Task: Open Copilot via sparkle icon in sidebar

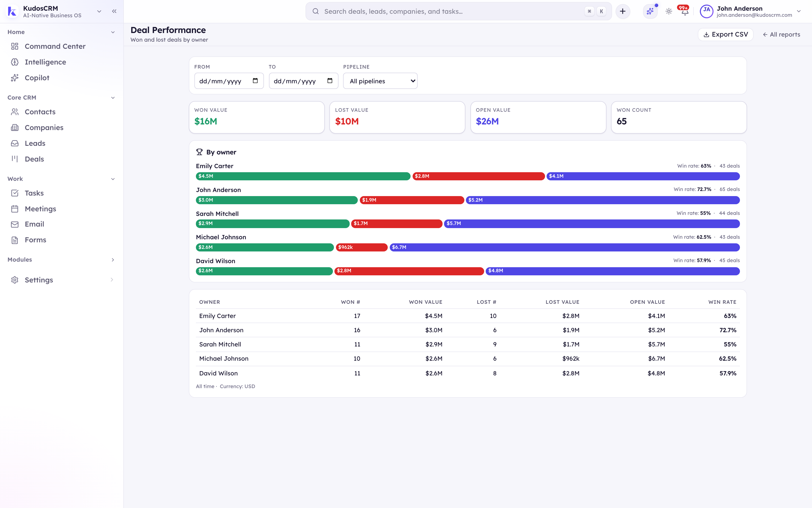Action: [x=15, y=78]
